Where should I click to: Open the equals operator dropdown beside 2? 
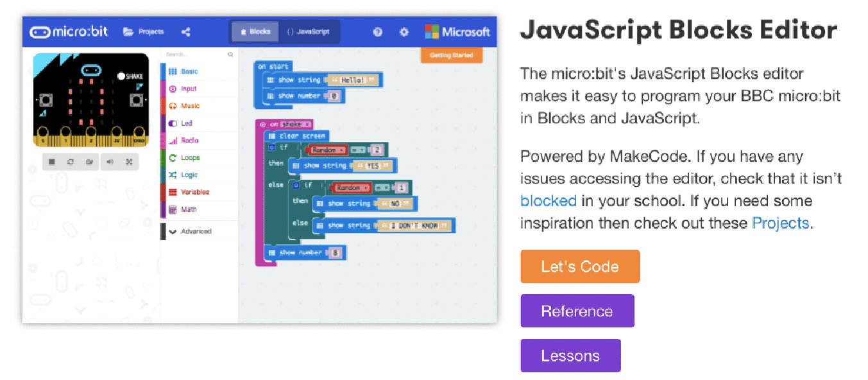(358, 150)
